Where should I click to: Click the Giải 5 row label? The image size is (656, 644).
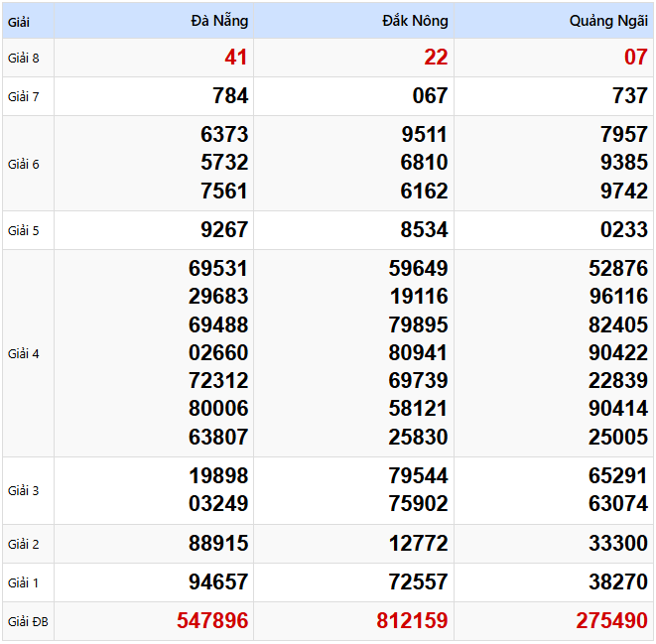click(x=24, y=231)
